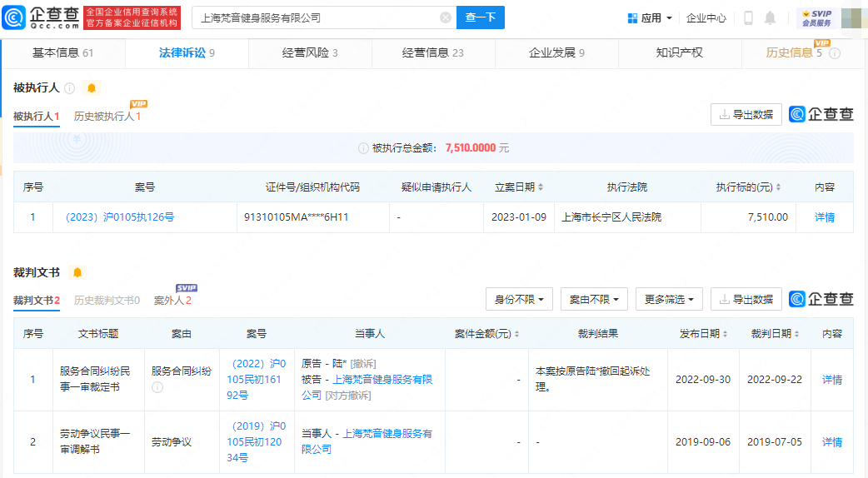868x478 pixels.
Task: Click 导出数据 in 被执行人 section
Action: point(746,115)
